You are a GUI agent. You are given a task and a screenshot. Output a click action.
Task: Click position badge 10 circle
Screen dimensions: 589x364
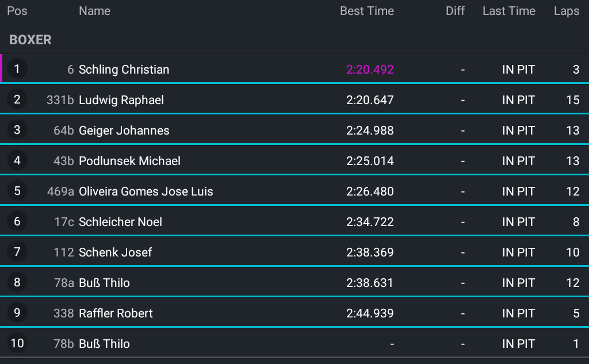coord(17,343)
